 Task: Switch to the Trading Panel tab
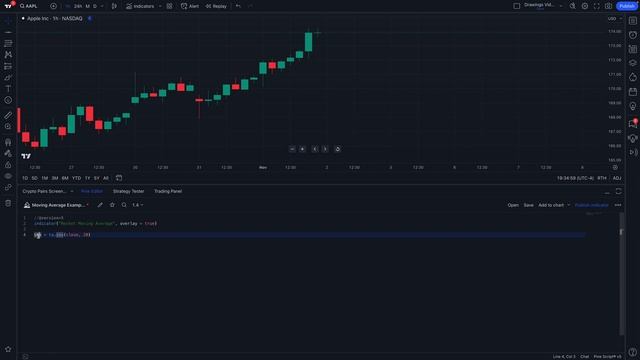[168, 191]
